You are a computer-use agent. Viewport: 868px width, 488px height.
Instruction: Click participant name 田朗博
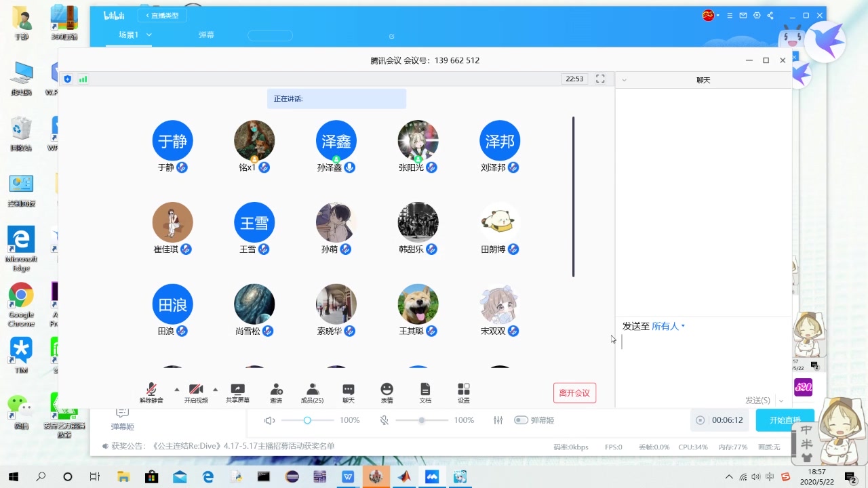tap(493, 249)
